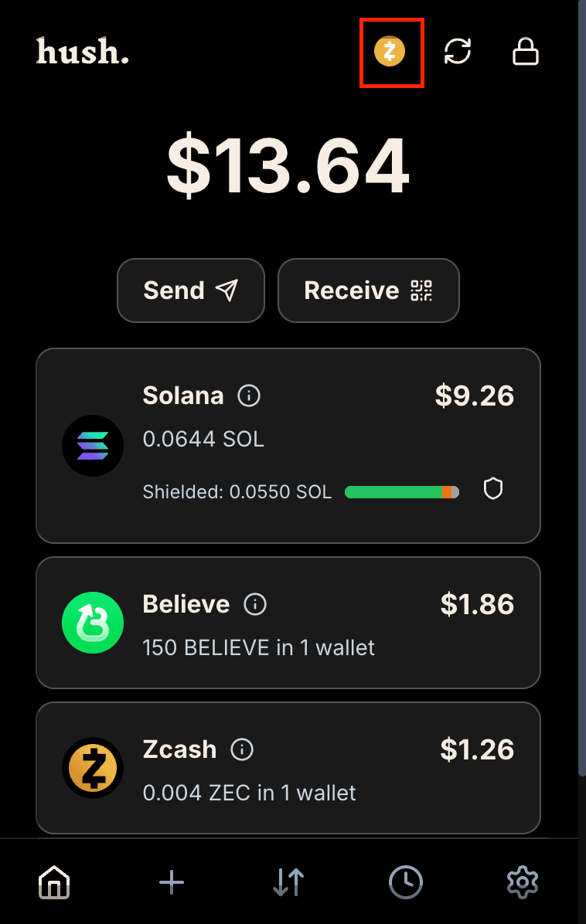Refresh wallet balances using the refresh icon
The height and width of the screenshot is (924, 586).
(457, 52)
